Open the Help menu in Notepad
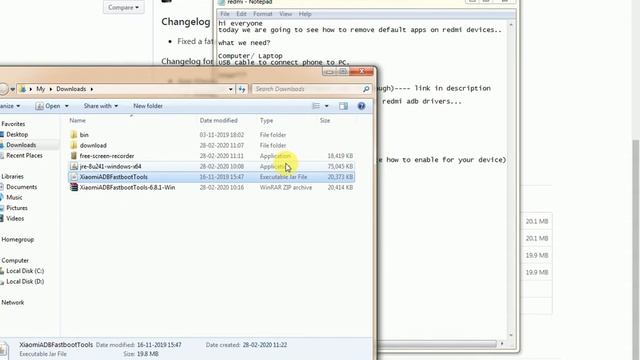 click(305, 14)
